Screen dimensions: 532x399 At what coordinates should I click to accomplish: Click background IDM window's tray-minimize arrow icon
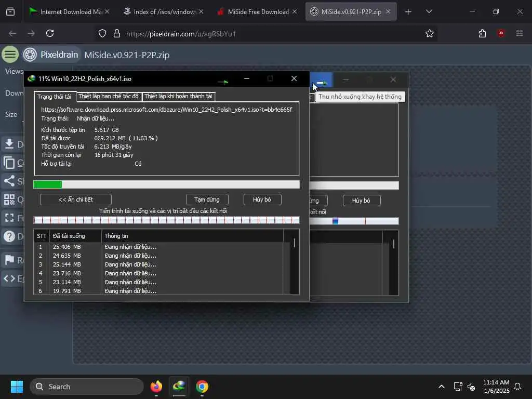point(322,82)
